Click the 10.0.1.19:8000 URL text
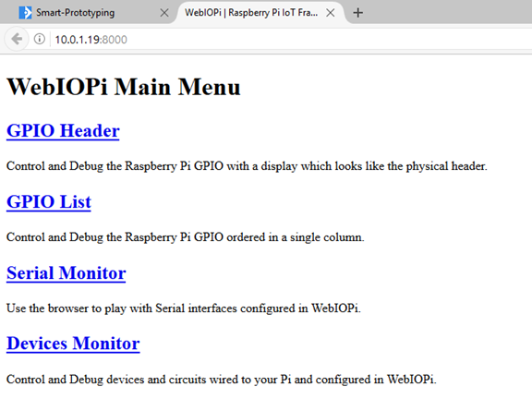Screen dimensions: 532x411 coord(91,40)
